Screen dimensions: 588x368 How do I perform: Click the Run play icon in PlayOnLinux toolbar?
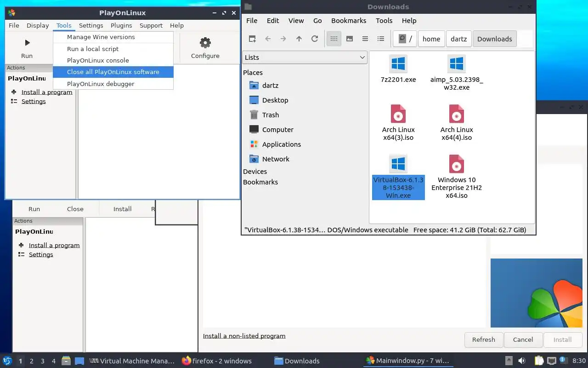click(x=27, y=43)
